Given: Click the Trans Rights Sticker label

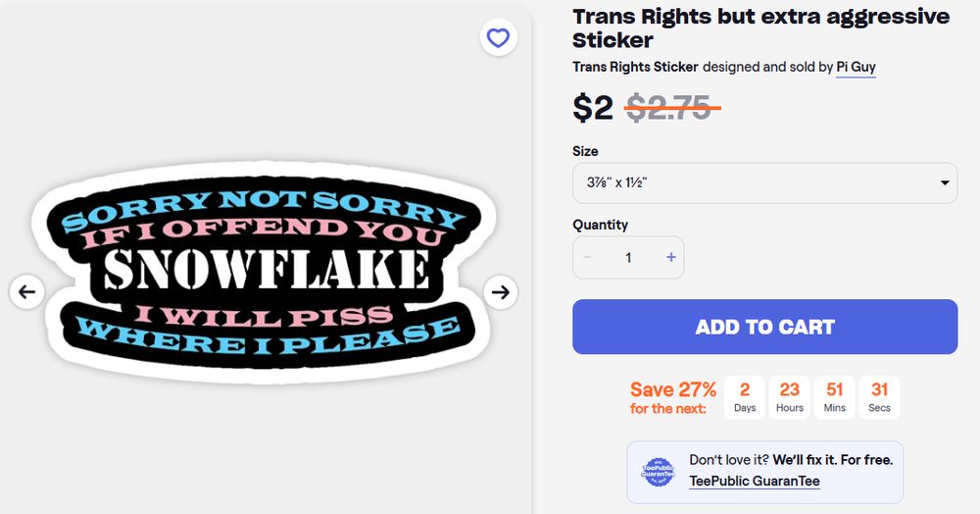Looking at the screenshot, I should [635, 67].
